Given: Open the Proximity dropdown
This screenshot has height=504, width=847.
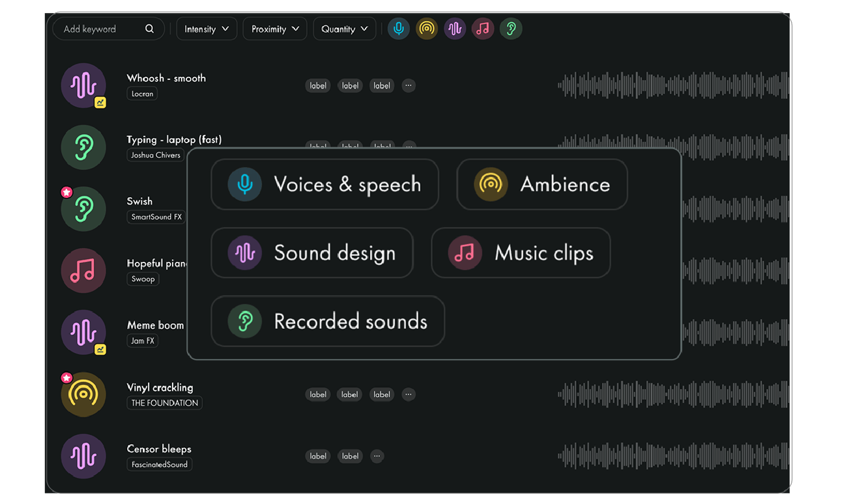Looking at the screenshot, I should point(275,29).
